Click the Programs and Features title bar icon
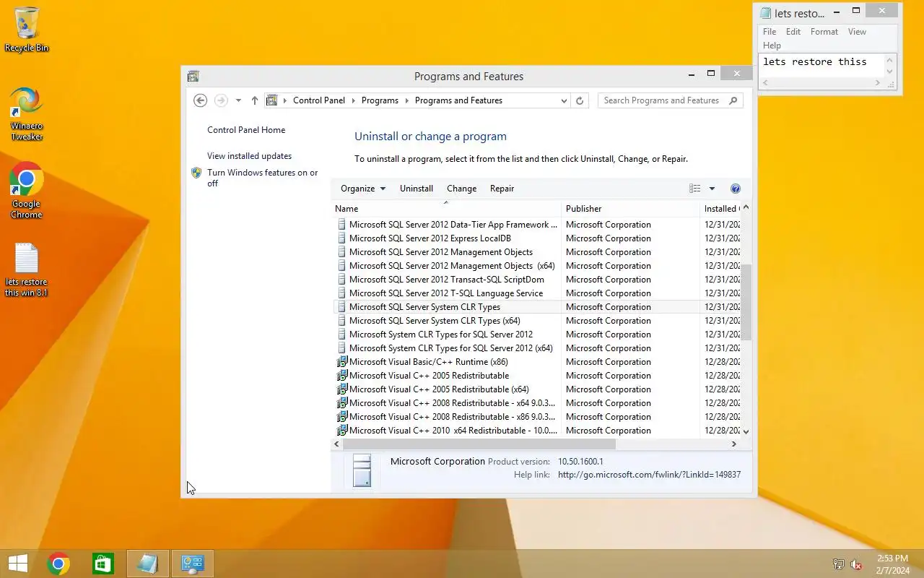 (x=193, y=76)
